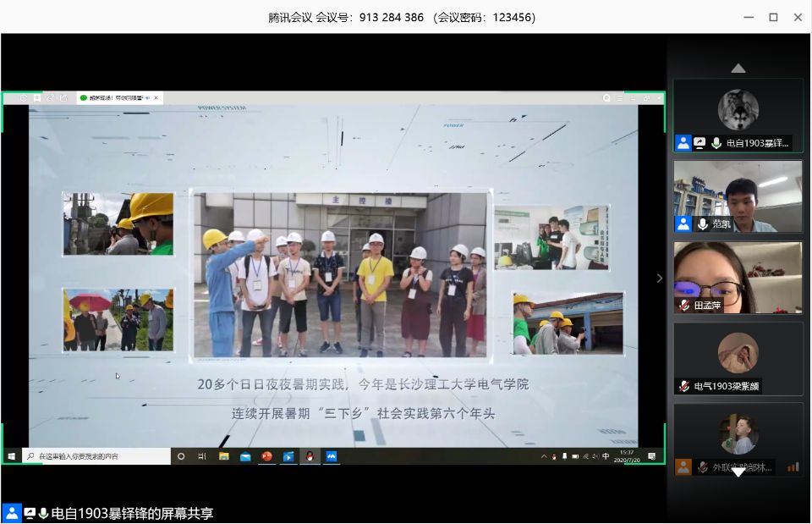Screen dimensions: 812x524
Task: Click the Windows Start button in shared screen
Action: pos(12,456)
